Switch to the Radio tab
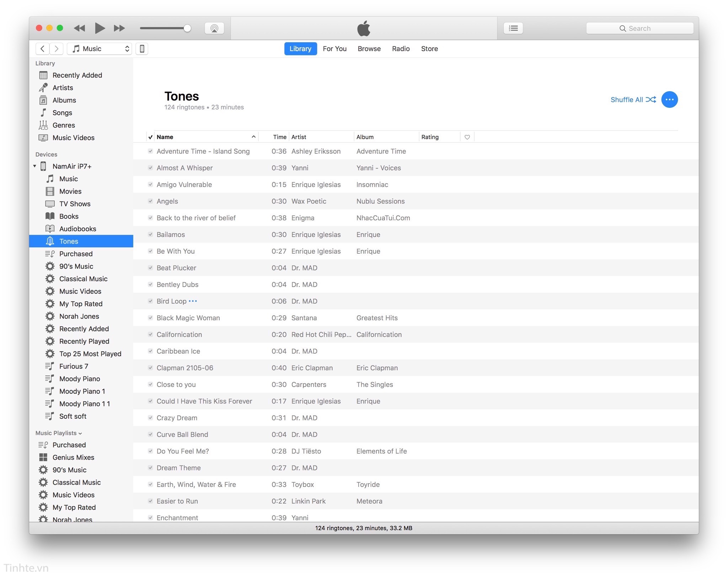728x576 pixels. click(401, 49)
